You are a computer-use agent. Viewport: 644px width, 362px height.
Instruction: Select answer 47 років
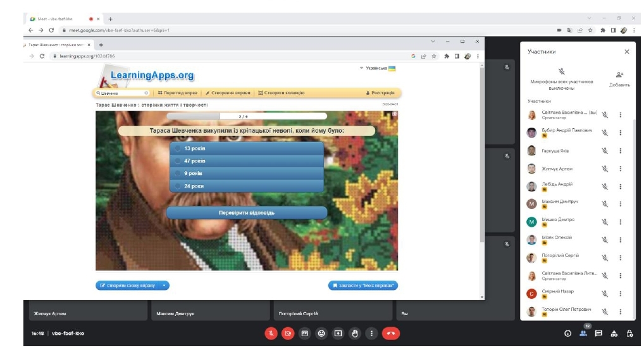coord(247,160)
